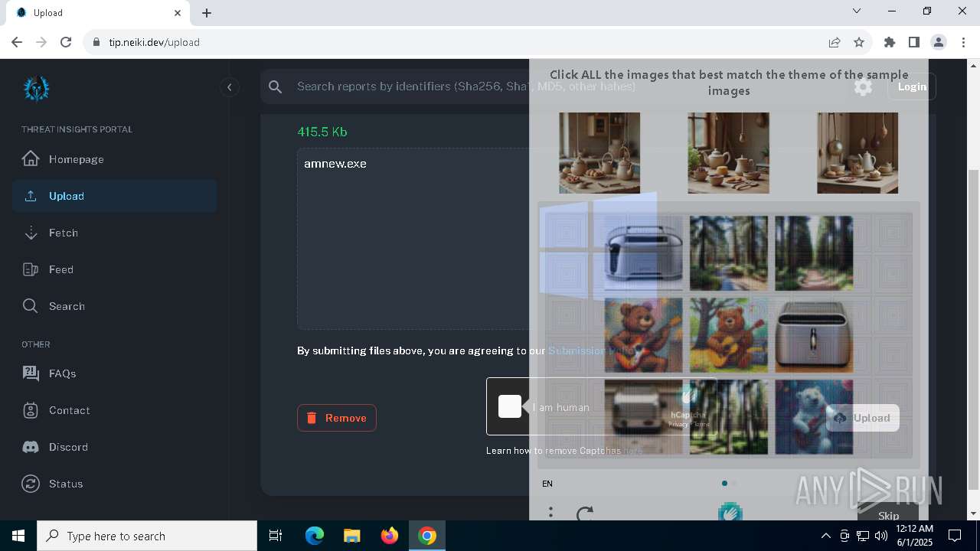Open the notification center icon
Viewport: 980px width, 551px height.
tap(955, 536)
